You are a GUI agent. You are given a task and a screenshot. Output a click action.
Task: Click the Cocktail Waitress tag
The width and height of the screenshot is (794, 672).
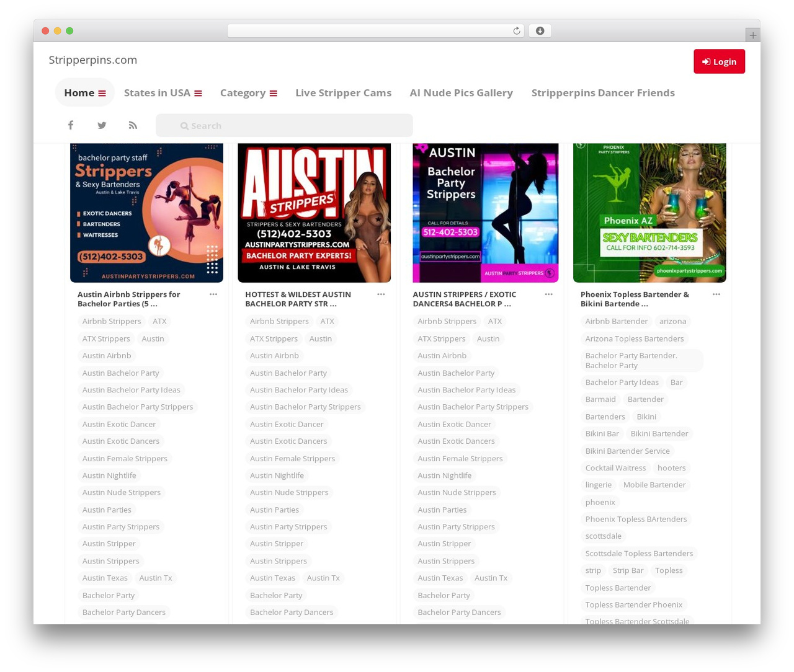click(x=615, y=468)
